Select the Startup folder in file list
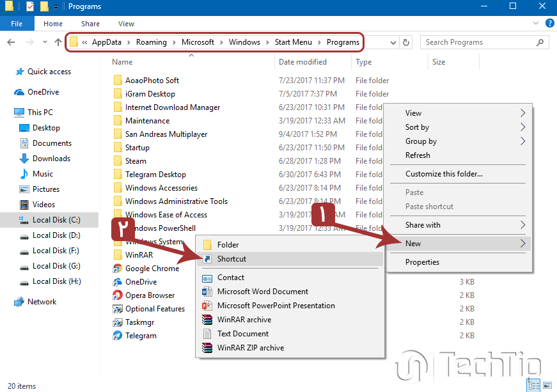 click(137, 148)
